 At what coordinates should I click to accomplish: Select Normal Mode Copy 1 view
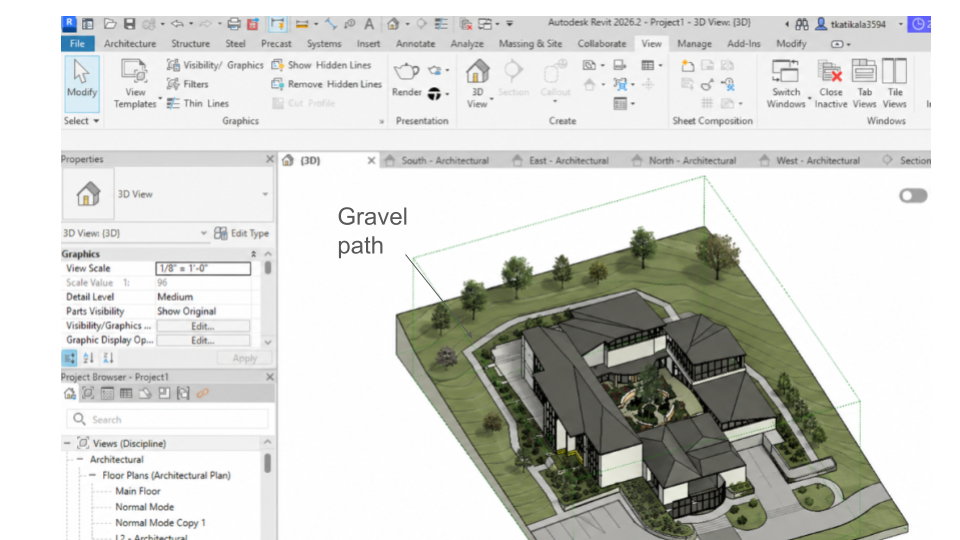tap(160, 523)
